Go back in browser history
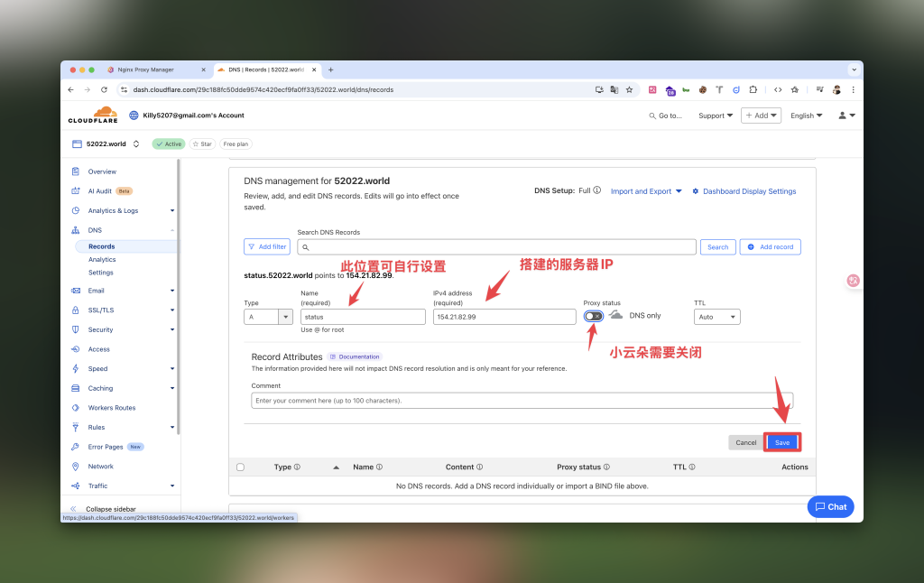This screenshot has width=924, height=583. click(70, 89)
